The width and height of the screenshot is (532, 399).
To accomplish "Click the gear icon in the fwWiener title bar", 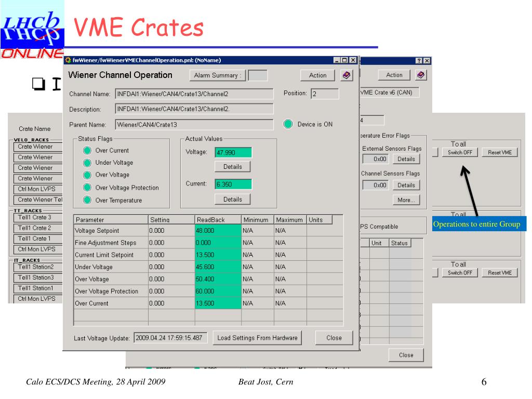I will [x=68, y=60].
